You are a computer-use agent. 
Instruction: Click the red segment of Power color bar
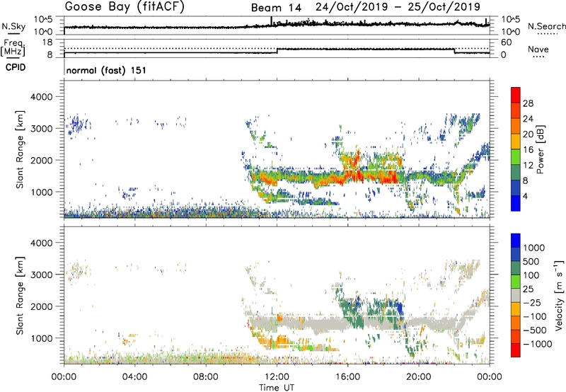[x=516, y=96]
